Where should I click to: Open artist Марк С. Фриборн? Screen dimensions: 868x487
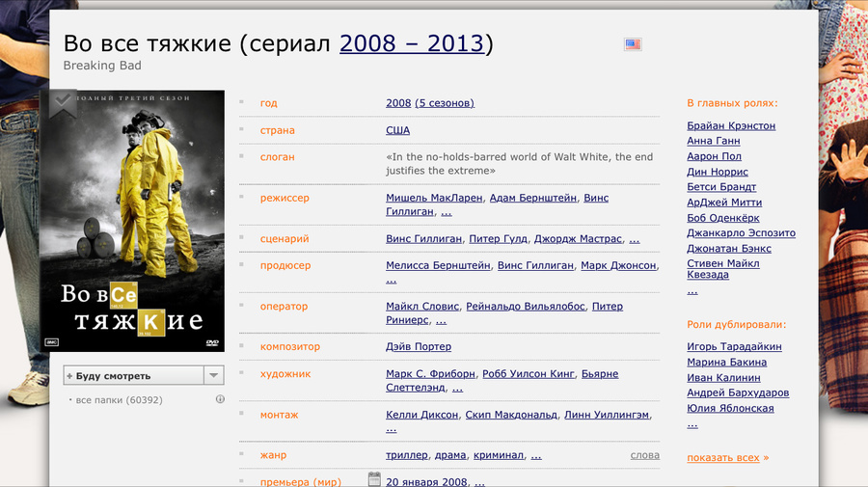pyautogui.click(x=430, y=373)
